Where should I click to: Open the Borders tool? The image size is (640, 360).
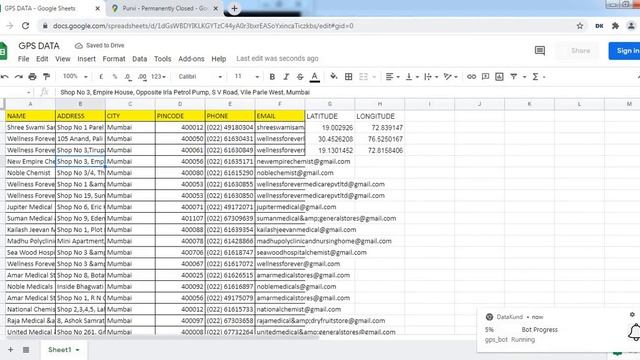click(349, 77)
